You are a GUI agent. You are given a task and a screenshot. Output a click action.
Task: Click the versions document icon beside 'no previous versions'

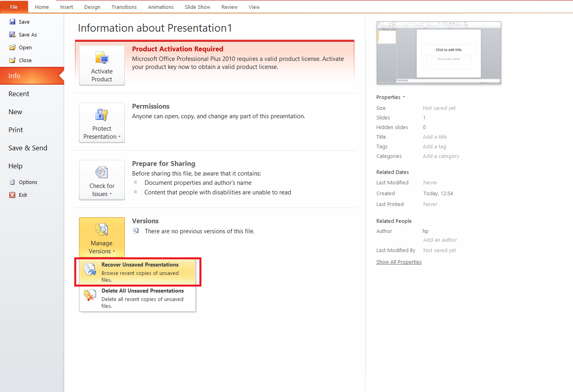[136, 231]
